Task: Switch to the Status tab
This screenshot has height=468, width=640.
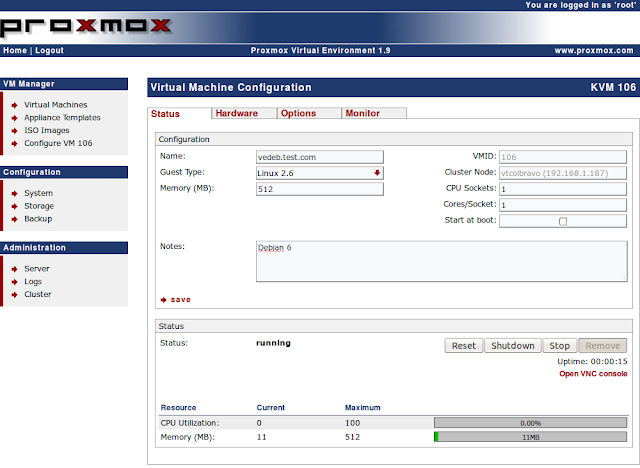Action: click(x=179, y=113)
